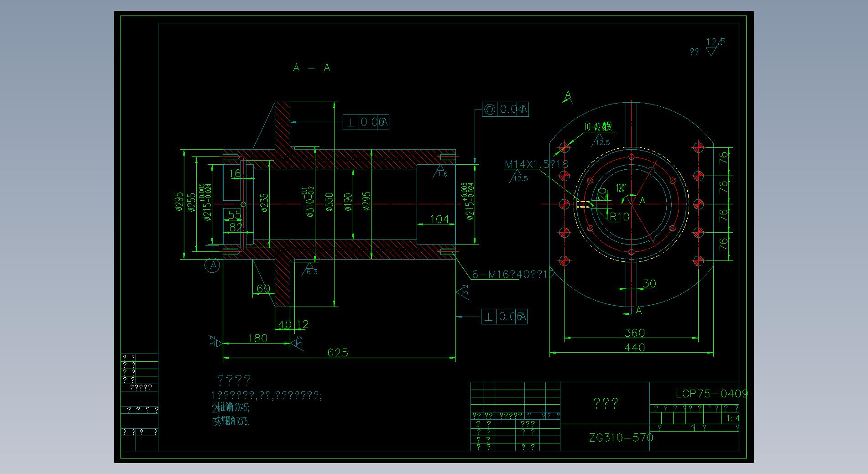The height and width of the screenshot is (474, 868).
Task: Select the lower perpendicularity frame 0.06 A
Action: tap(504, 317)
